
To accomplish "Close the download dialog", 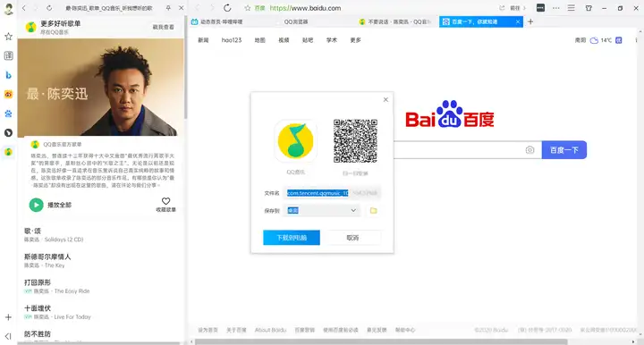I will [386, 100].
